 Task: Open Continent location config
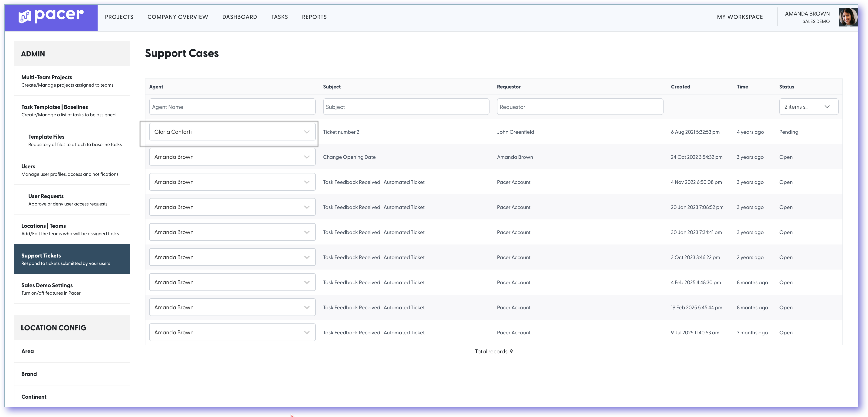click(72, 397)
